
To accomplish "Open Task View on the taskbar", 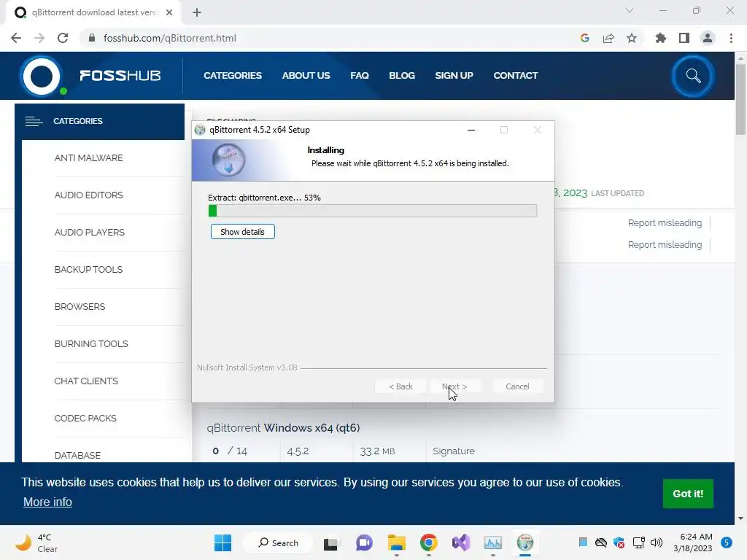I will [x=330, y=542].
